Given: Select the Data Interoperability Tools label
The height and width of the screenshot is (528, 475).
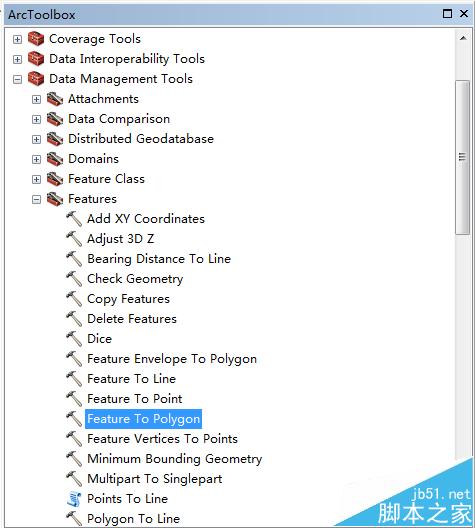Looking at the screenshot, I should (x=127, y=59).
